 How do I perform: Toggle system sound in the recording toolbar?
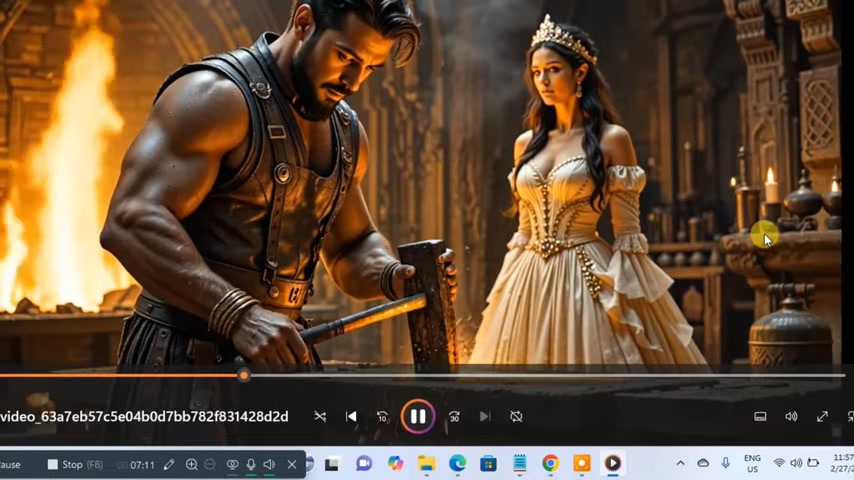(x=270, y=465)
